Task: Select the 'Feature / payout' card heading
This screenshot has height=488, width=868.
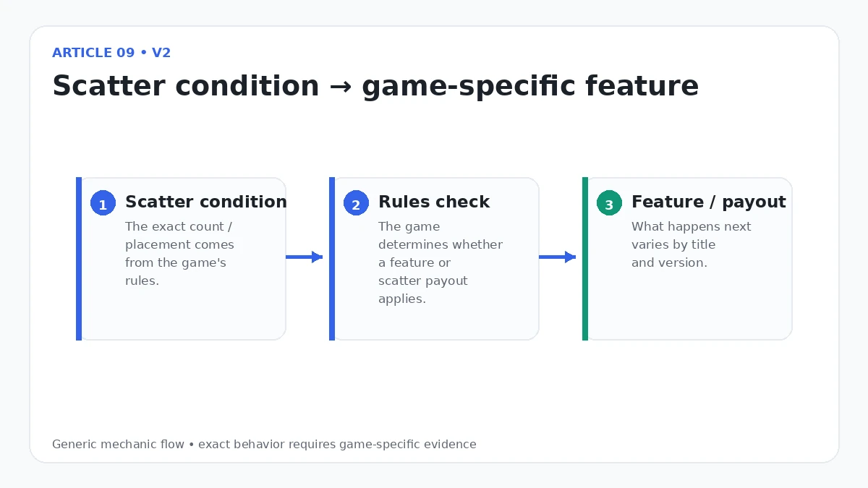Action: [x=708, y=202]
